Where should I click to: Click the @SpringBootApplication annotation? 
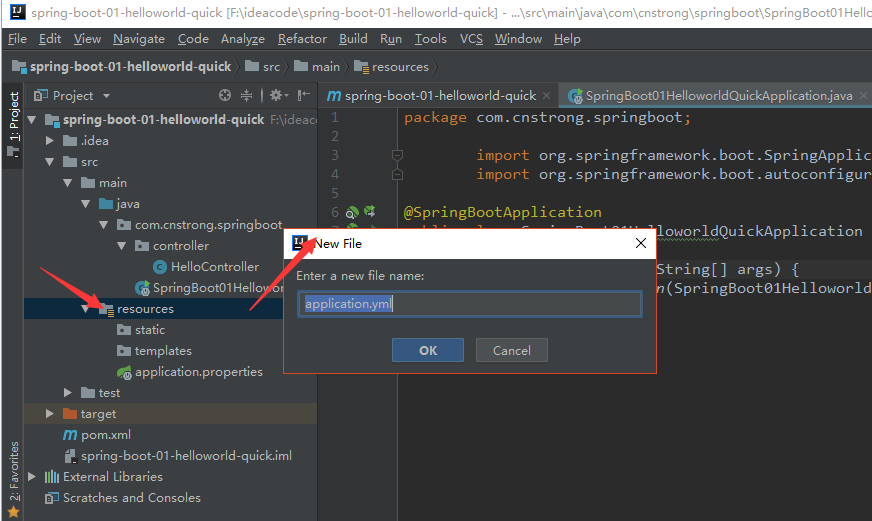coord(502,212)
